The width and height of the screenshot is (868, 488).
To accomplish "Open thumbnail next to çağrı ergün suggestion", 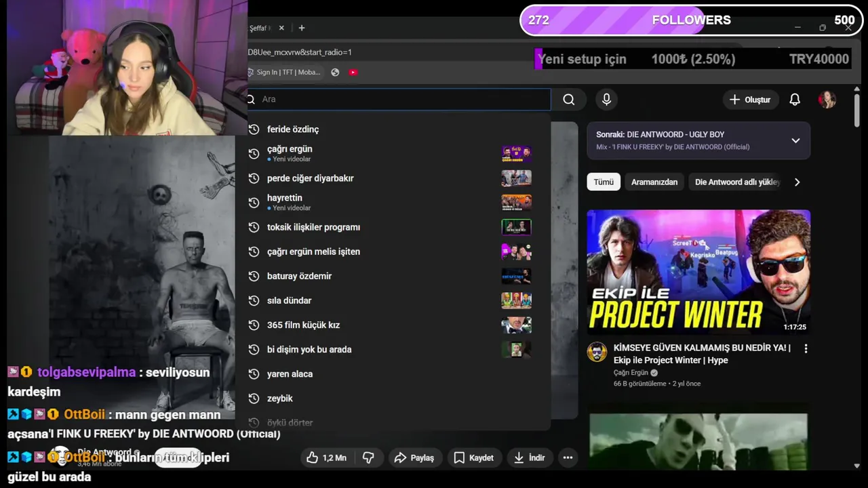I will click(x=516, y=153).
